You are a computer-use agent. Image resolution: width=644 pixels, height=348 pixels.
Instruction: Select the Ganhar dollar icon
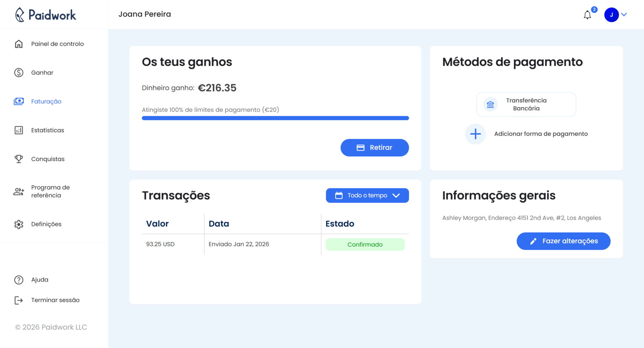[19, 72]
